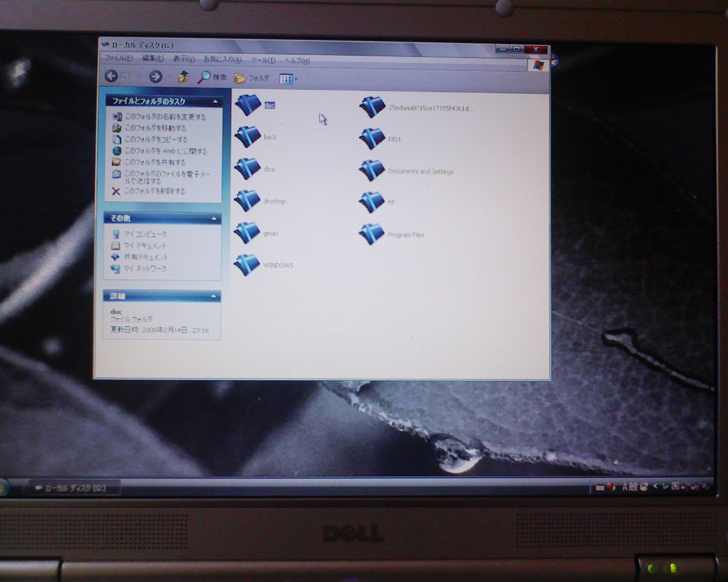Select the WINDOWS folder icon
Screen dimensions: 728x582
point(247,265)
